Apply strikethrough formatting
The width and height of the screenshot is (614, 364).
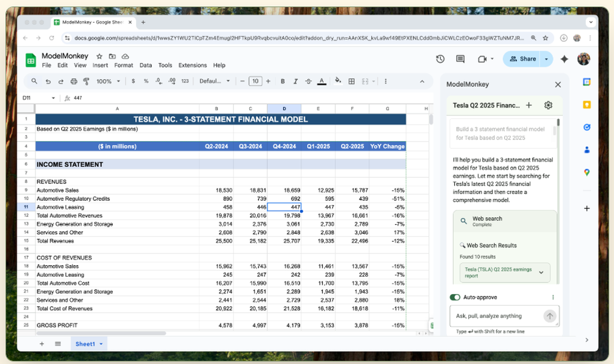point(309,81)
